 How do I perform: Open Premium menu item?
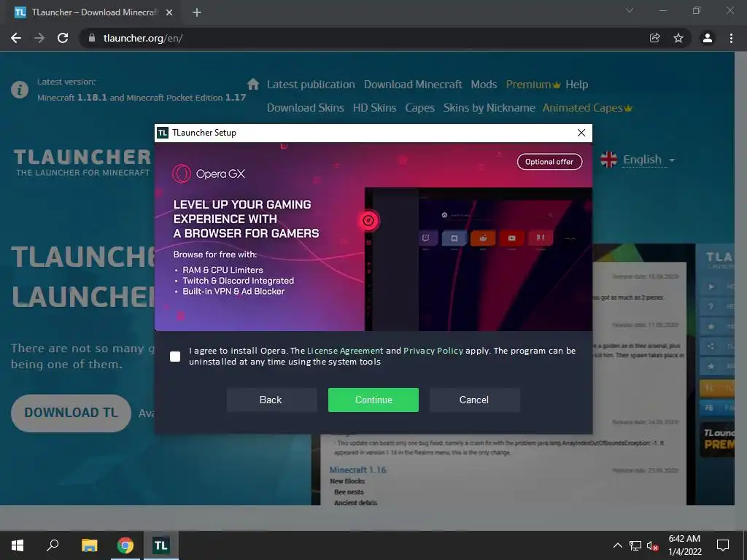[x=533, y=85]
